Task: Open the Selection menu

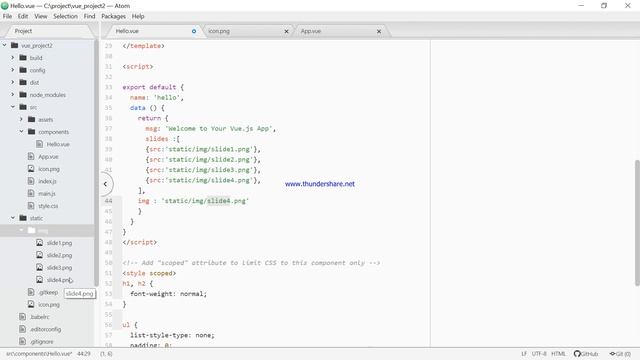Action: pos(65,16)
